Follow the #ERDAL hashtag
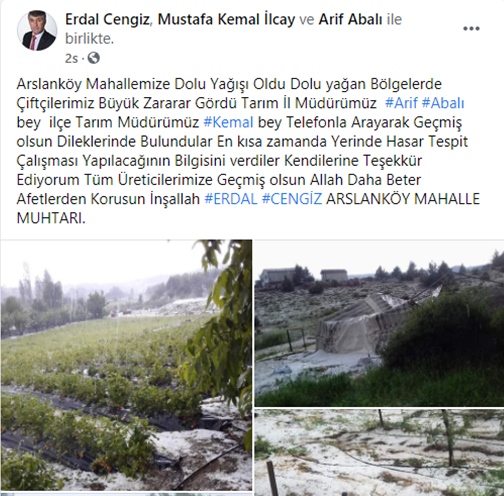This screenshot has height=496, width=504. [x=231, y=199]
